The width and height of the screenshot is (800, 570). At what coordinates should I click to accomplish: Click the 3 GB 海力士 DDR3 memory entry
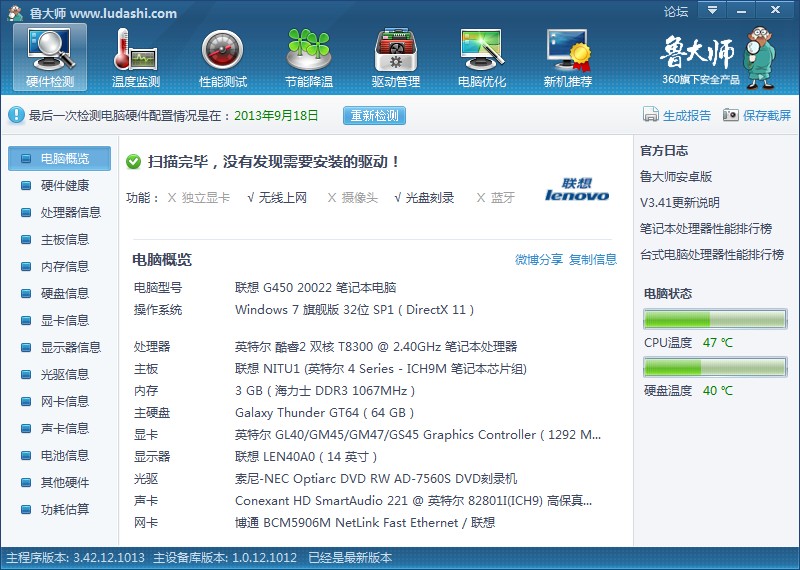325,391
